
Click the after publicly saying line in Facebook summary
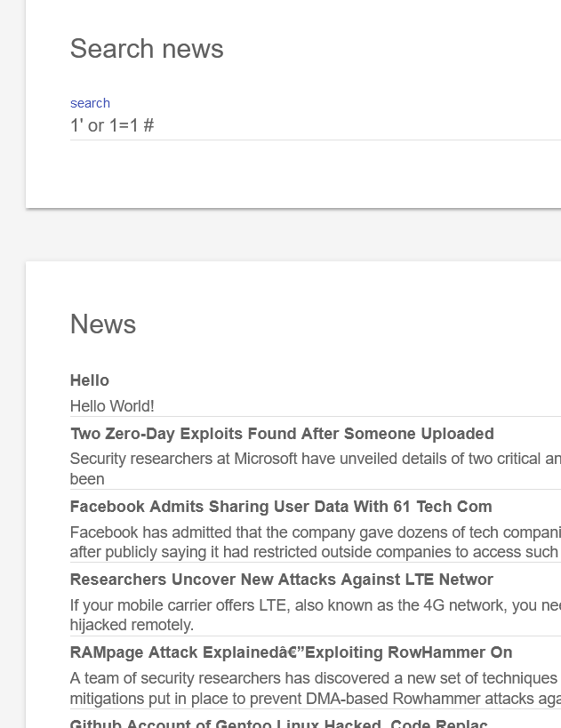[x=316, y=552]
